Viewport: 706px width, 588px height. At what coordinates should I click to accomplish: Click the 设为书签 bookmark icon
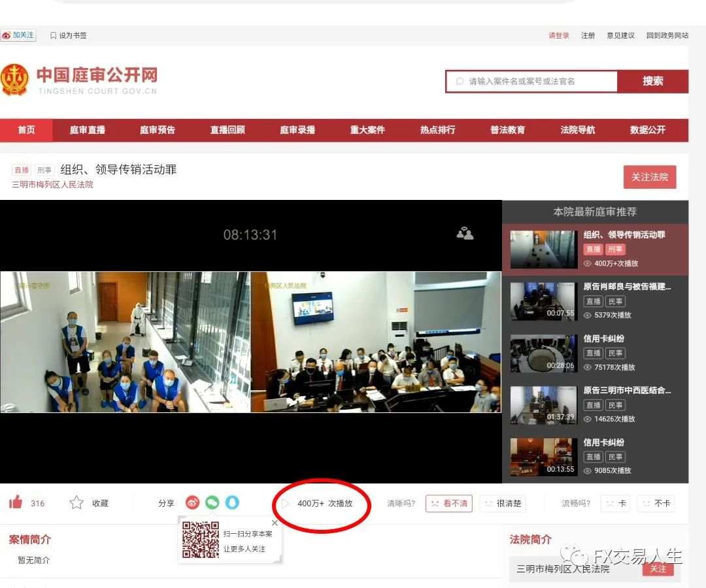52,35
